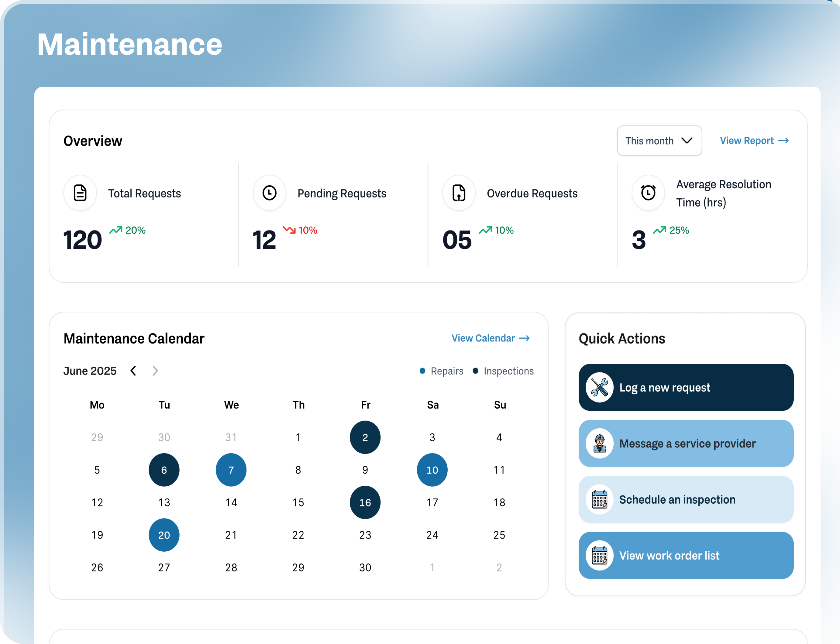Click the Overview heading
Screen dimensions: 840x644
tap(93, 141)
